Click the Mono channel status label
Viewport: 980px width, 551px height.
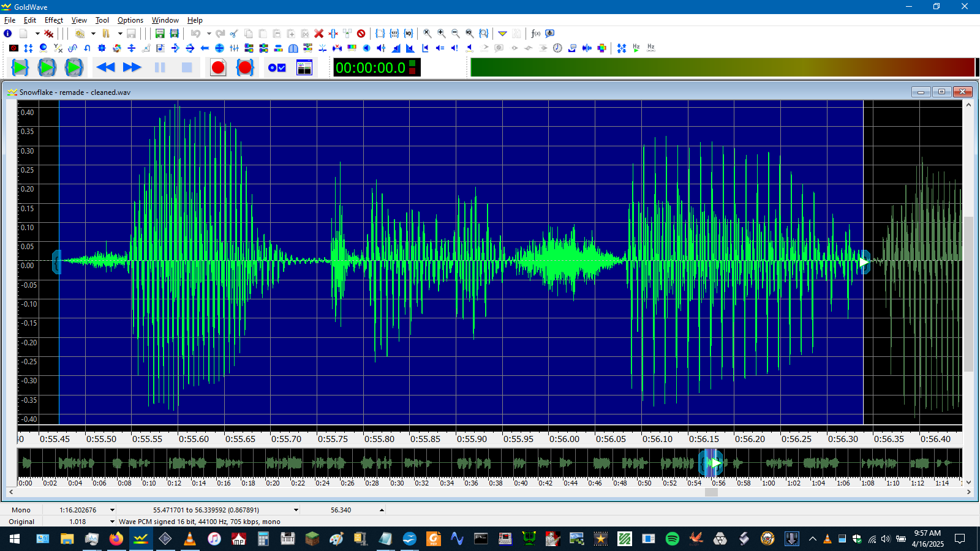[21, 510]
